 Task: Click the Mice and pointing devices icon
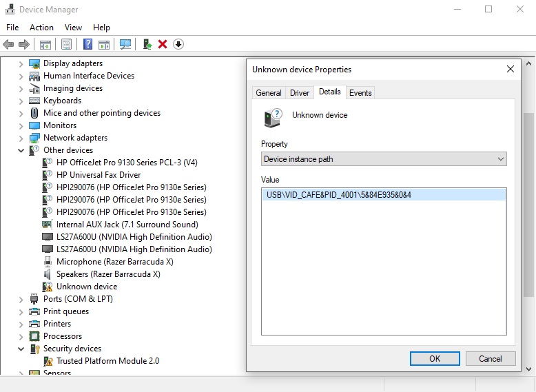[34, 113]
